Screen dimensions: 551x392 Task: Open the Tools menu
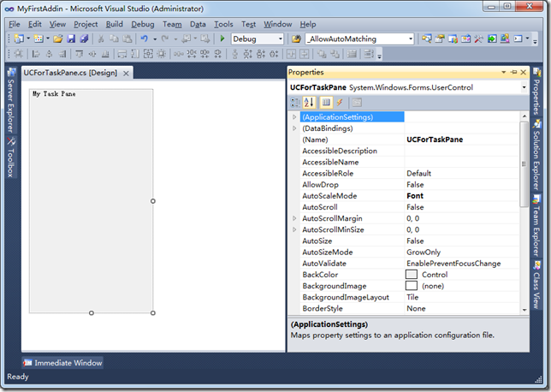(223, 24)
